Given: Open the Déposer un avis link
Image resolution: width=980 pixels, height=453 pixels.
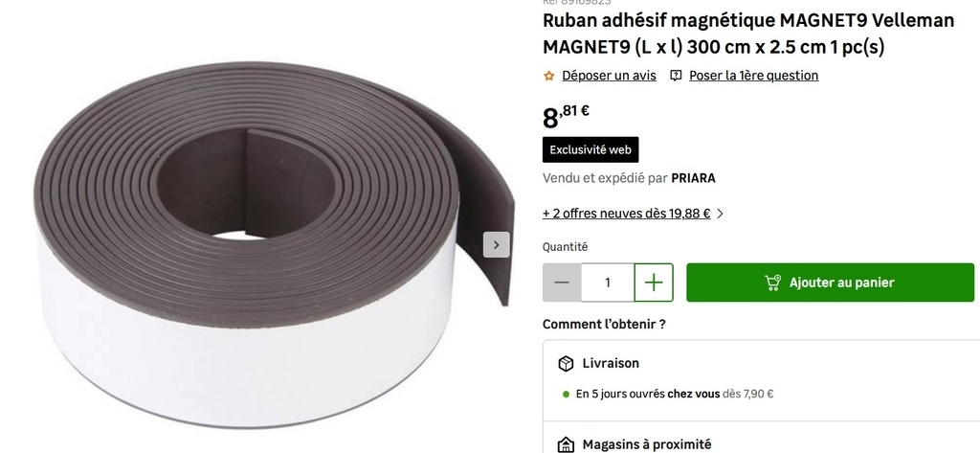Looking at the screenshot, I should (609, 76).
